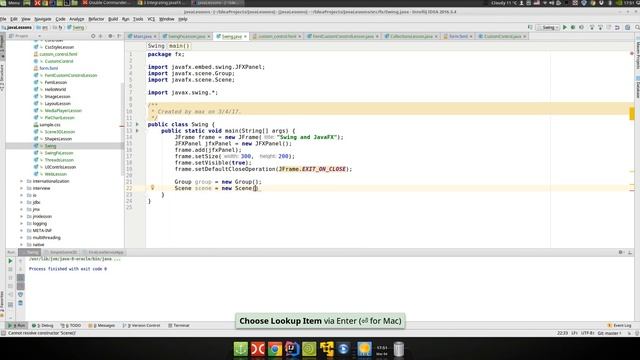Viewport: 640px width, 360px height.
Task: Open the Swing run configuration dropdown
Action: (549, 27)
